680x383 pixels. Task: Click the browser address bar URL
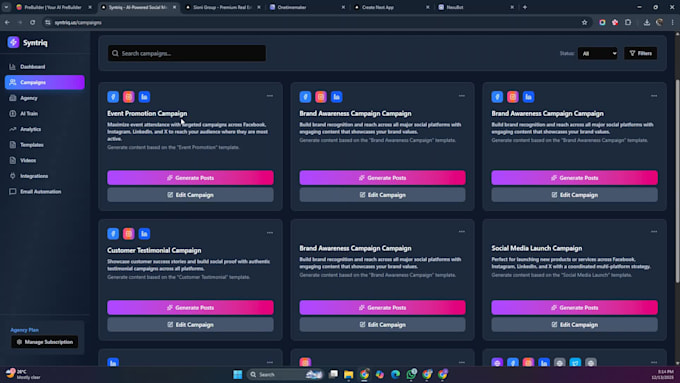tap(78, 23)
